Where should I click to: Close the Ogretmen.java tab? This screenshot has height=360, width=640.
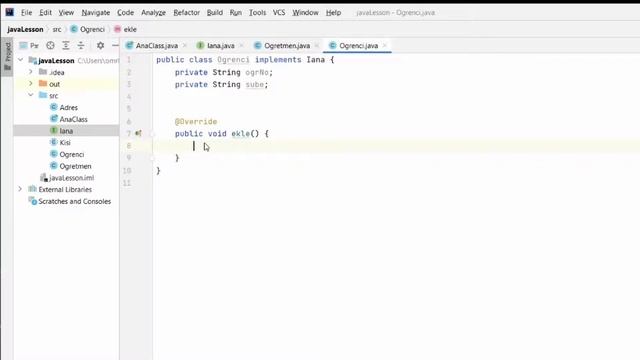tap(317, 46)
